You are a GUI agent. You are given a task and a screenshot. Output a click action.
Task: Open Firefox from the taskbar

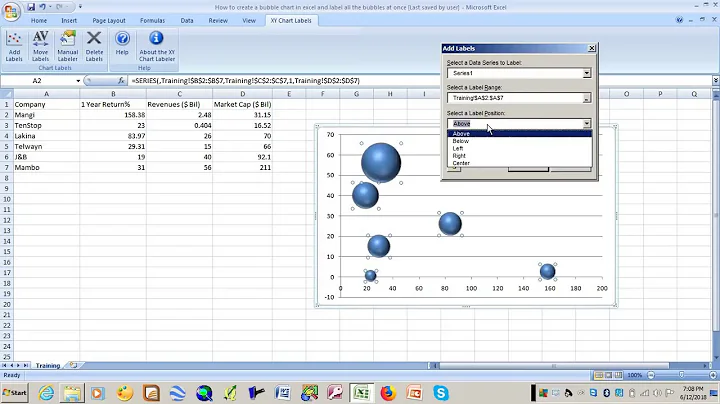coord(388,393)
